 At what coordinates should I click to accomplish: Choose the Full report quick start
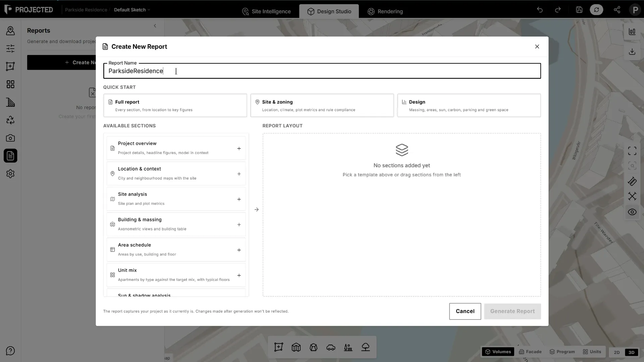tap(175, 106)
